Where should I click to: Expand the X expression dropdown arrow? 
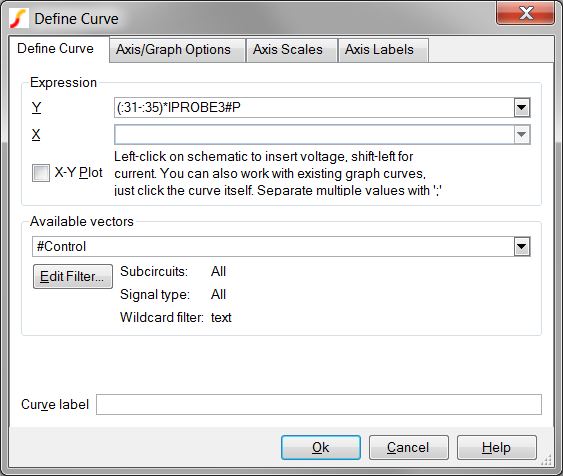tap(522, 135)
